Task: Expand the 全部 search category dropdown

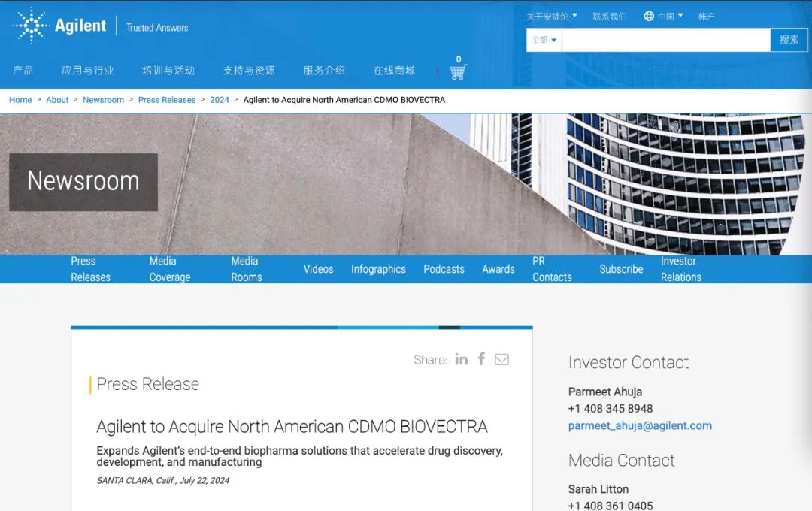Action: click(x=544, y=40)
